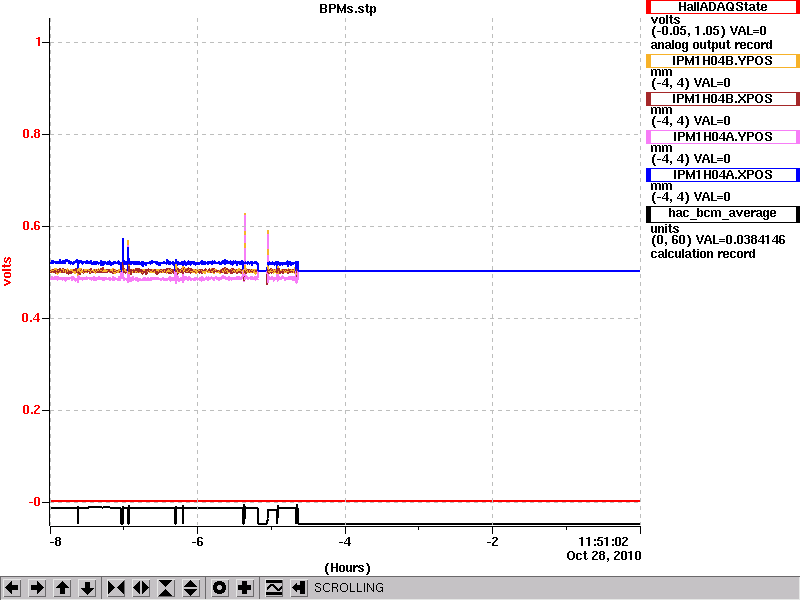Click the (Hours) X-axis label
Screen dimensions: 800x600
coord(347,568)
